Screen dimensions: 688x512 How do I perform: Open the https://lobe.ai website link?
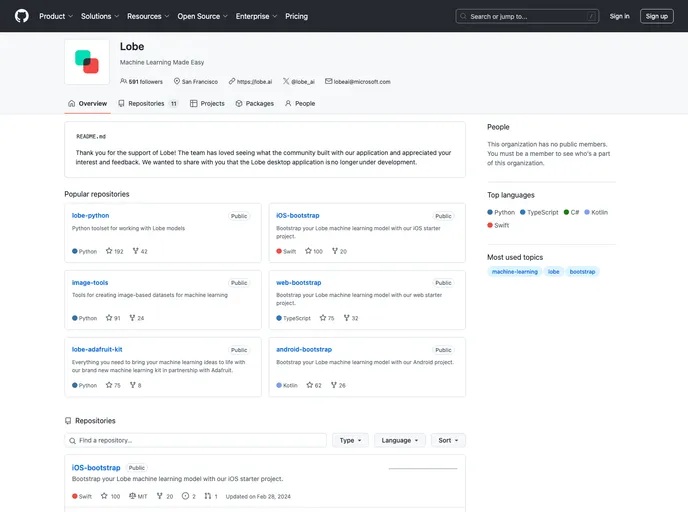click(251, 82)
